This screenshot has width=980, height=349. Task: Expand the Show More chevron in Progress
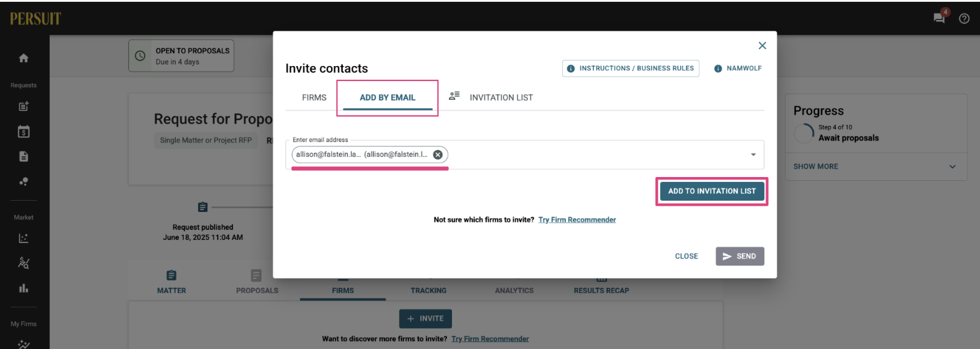point(952,166)
